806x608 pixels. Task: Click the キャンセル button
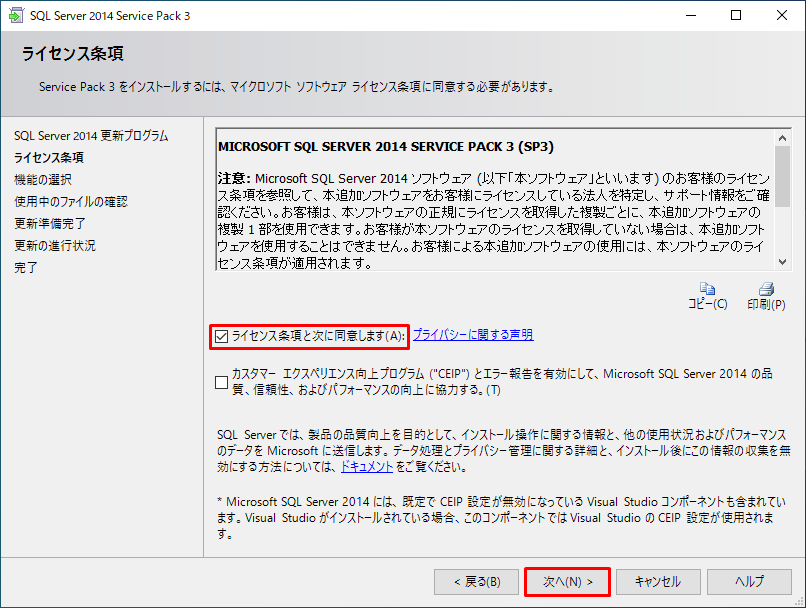pos(658,582)
